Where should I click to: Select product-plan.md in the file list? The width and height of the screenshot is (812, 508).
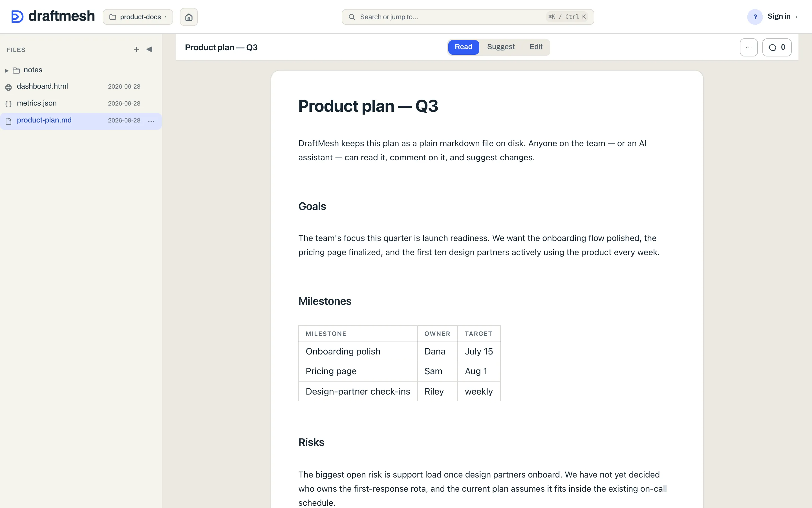tap(81, 121)
